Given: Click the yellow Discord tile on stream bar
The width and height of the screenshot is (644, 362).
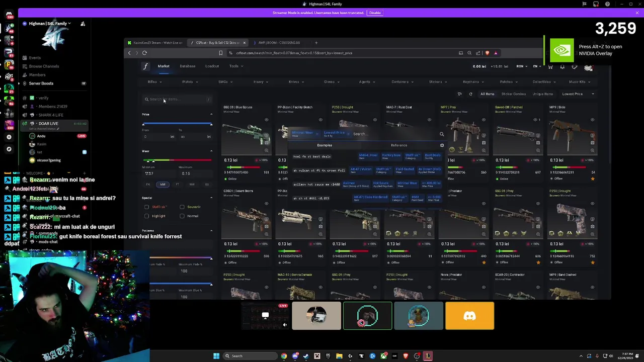Looking at the screenshot, I should click(469, 316).
